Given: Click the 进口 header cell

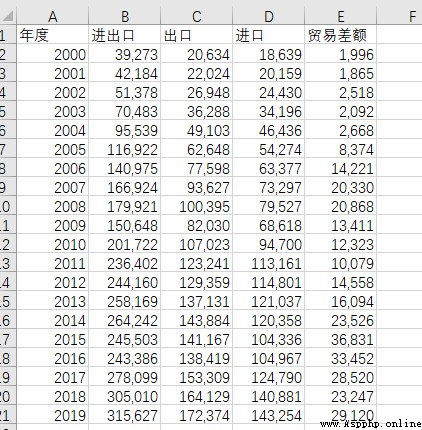Looking at the screenshot, I should (x=269, y=35).
